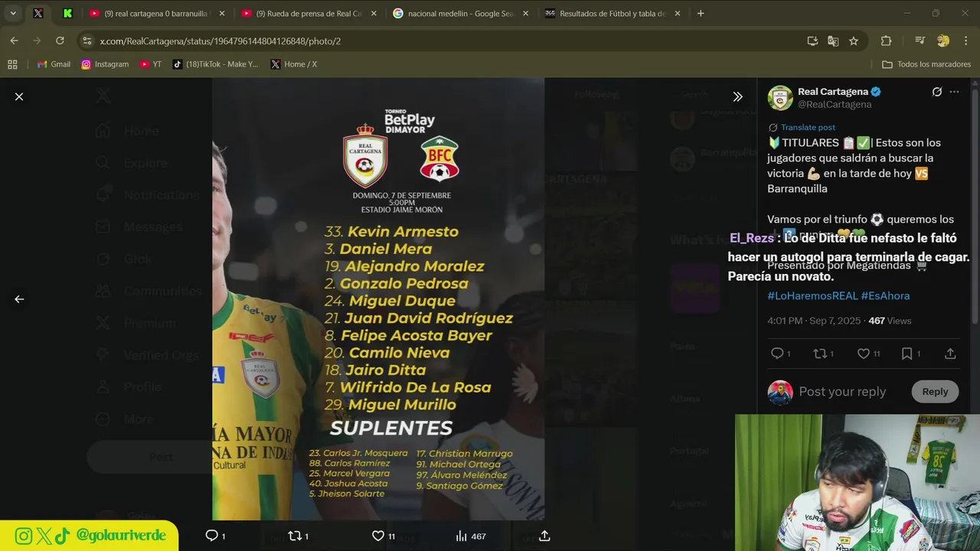
Task: Go back in browser
Action: tap(14, 41)
